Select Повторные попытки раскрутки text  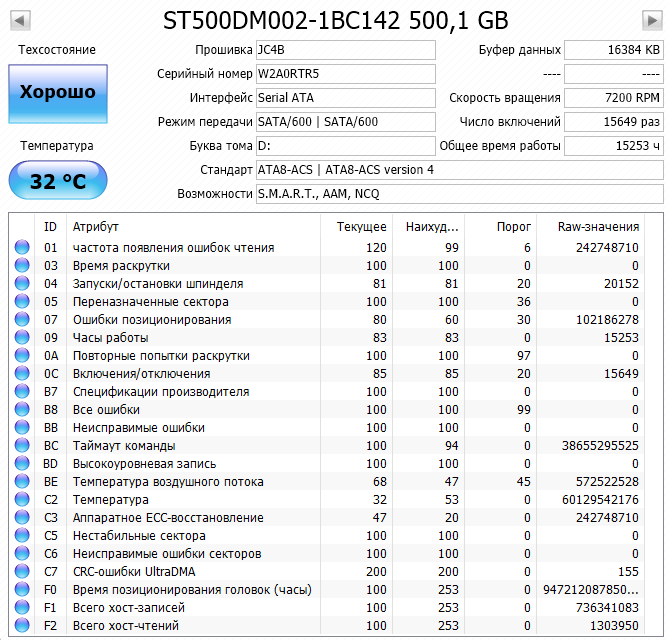pos(161,356)
